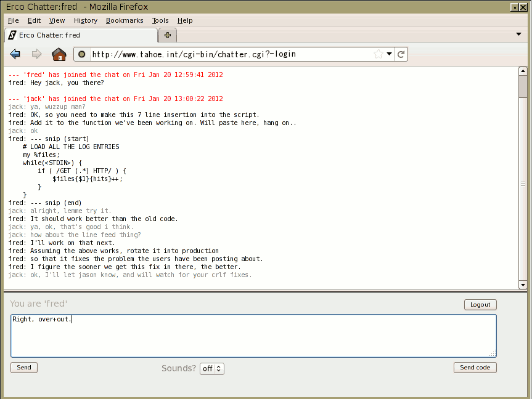Focus the URL address field

click(231, 54)
